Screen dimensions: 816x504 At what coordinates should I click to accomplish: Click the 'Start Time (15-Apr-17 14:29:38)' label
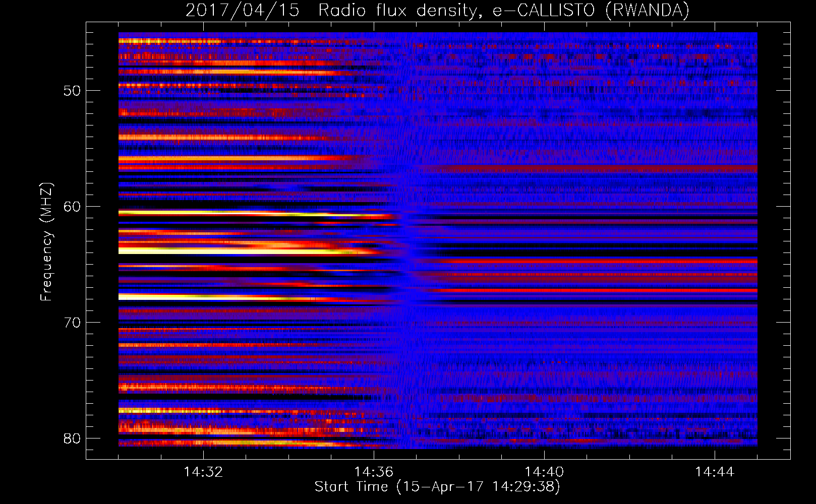[x=438, y=487]
